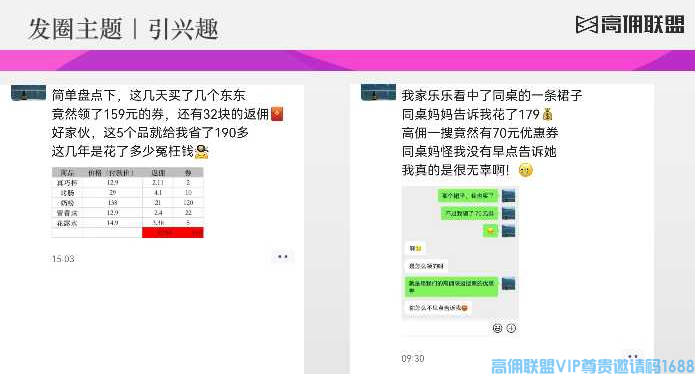Select line 竟然领了159元的券

108,114
